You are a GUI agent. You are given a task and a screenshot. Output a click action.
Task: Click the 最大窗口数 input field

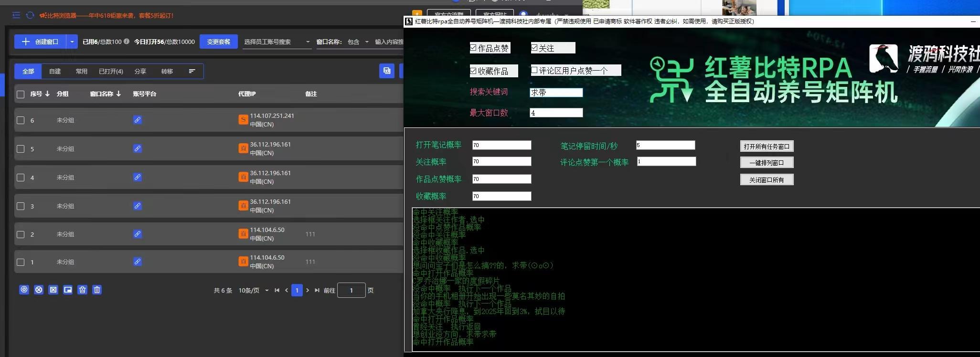pyautogui.click(x=556, y=113)
